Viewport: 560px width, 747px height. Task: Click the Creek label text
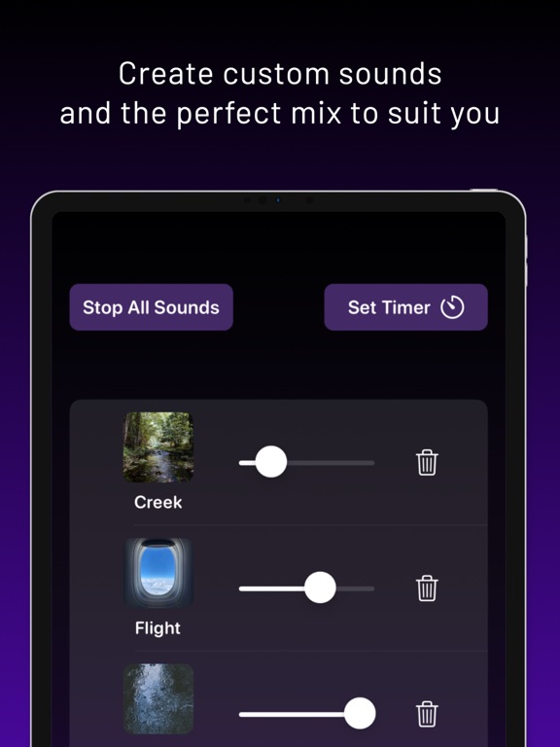click(x=158, y=502)
